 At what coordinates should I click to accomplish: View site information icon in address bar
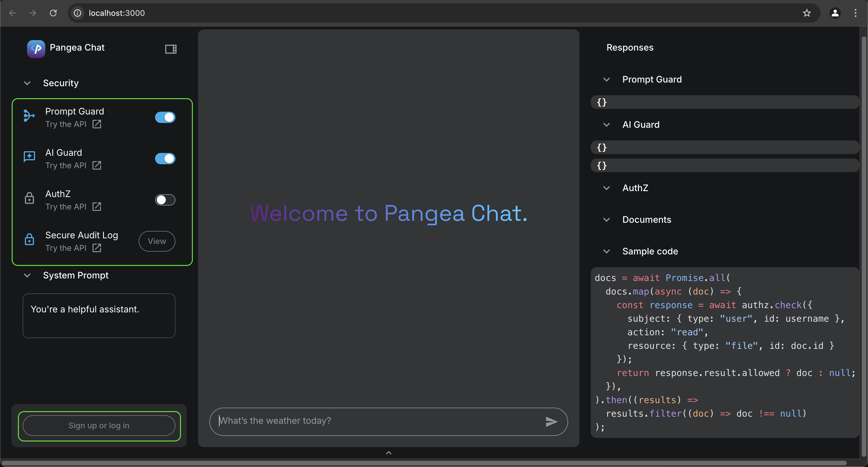tap(78, 13)
